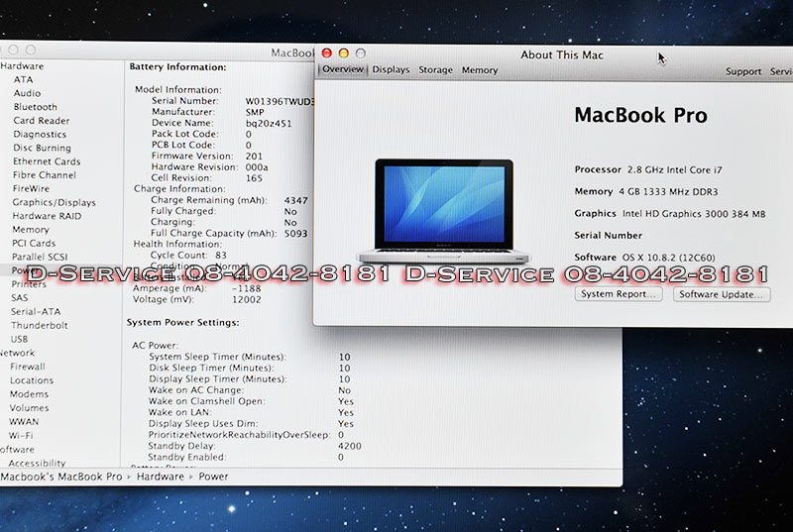The height and width of the screenshot is (532, 793).
Task: Select Diagnostics in the sidebar
Action: click(40, 135)
